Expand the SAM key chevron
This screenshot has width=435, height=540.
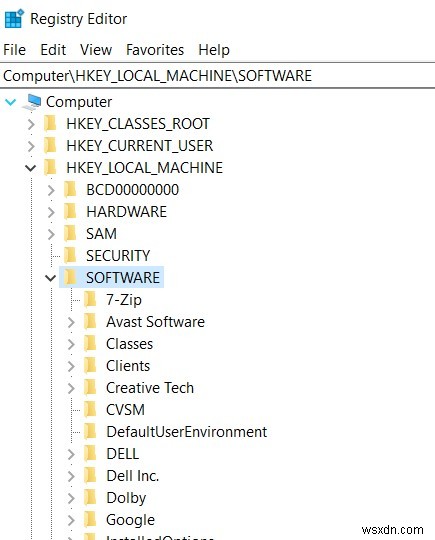[x=51, y=234]
